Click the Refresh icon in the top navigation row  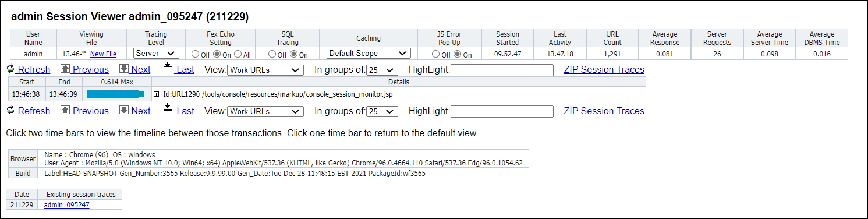[x=10, y=69]
